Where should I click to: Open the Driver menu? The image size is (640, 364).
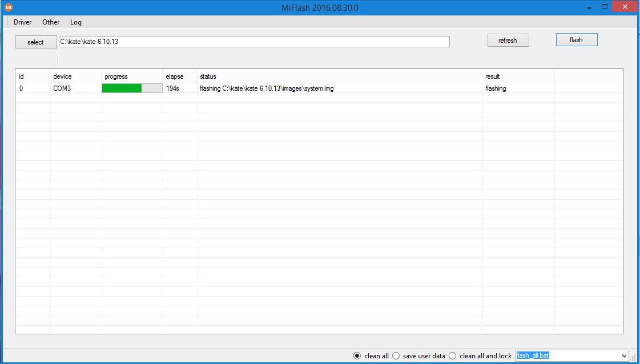[22, 22]
